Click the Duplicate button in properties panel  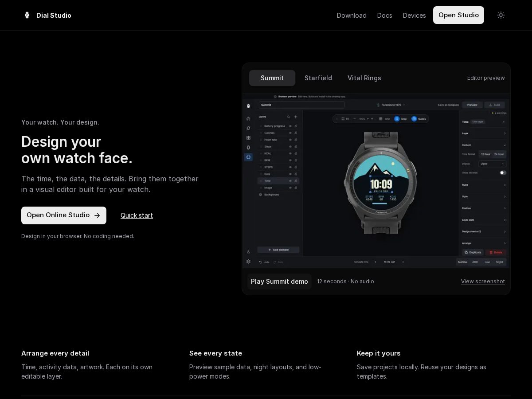(473, 252)
